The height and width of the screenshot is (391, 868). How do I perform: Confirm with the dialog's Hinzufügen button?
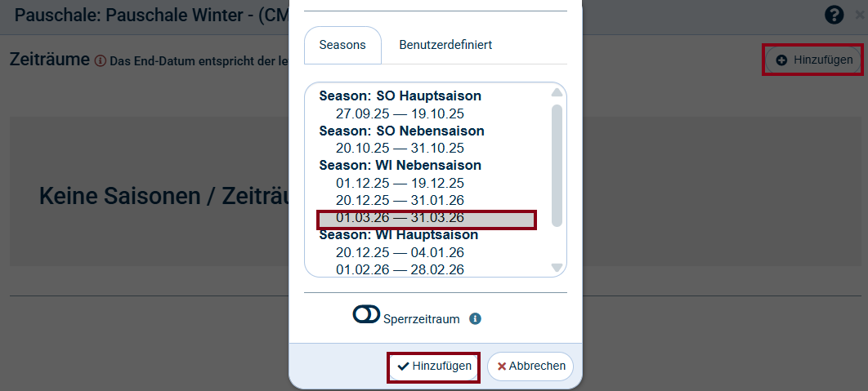pyautogui.click(x=434, y=367)
